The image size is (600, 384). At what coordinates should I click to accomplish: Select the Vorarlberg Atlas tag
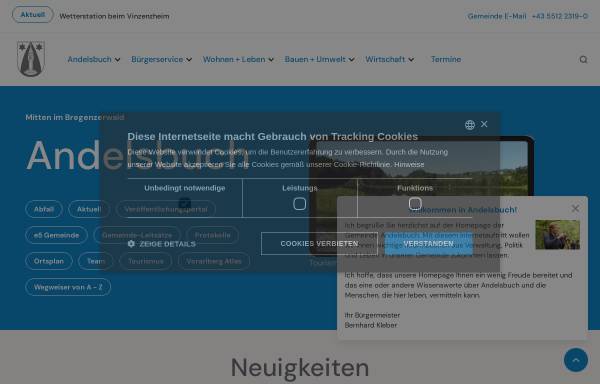[x=214, y=261]
